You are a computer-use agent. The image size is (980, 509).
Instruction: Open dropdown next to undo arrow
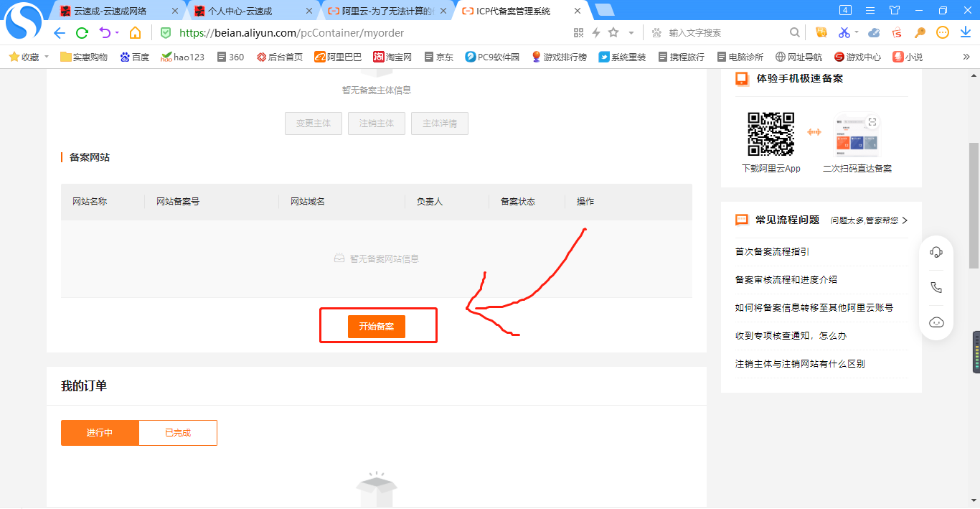tap(117, 32)
